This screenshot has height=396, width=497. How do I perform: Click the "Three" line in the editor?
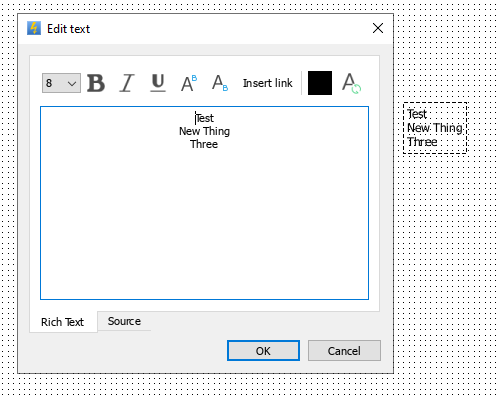pos(204,144)
